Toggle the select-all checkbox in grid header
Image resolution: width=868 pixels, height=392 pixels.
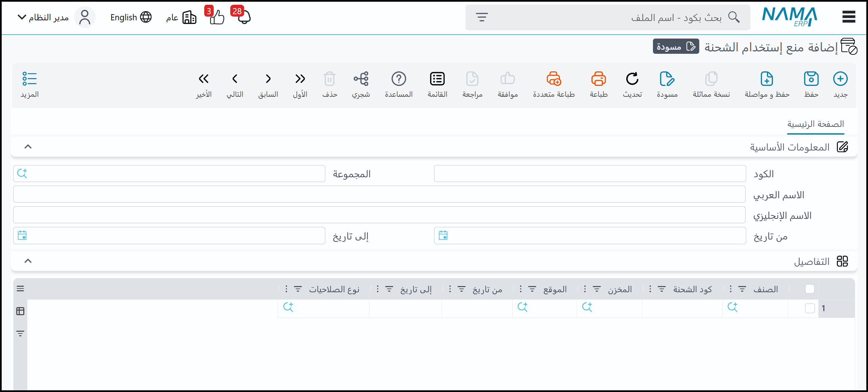pos(810,289)
